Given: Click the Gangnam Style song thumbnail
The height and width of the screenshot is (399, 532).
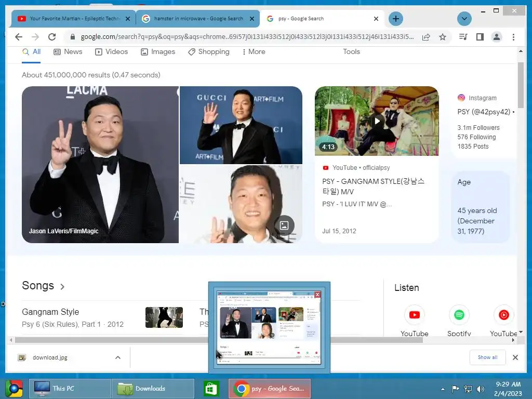Looking at the screenshot, I should (164, 317).
